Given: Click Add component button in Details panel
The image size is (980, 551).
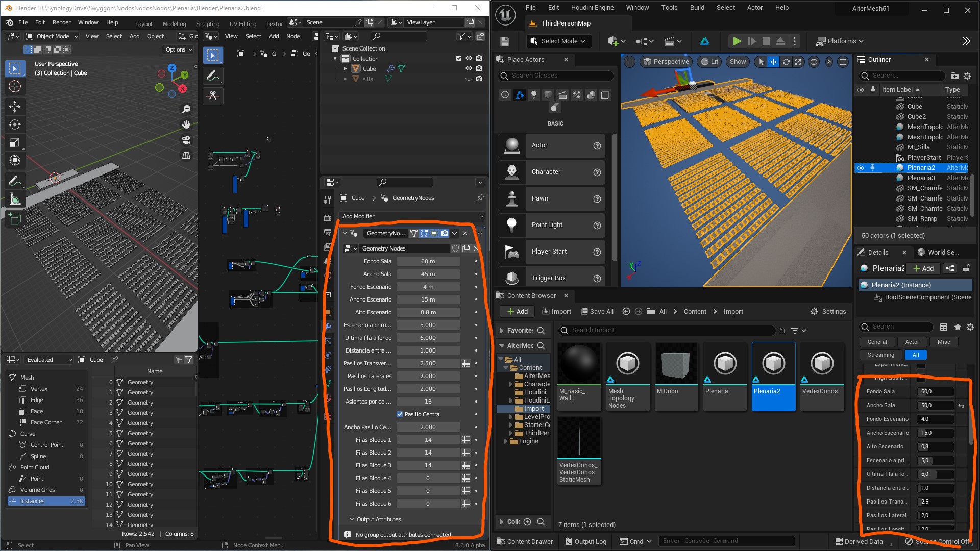Looking at the screenshot, I should tap(923, 268).
